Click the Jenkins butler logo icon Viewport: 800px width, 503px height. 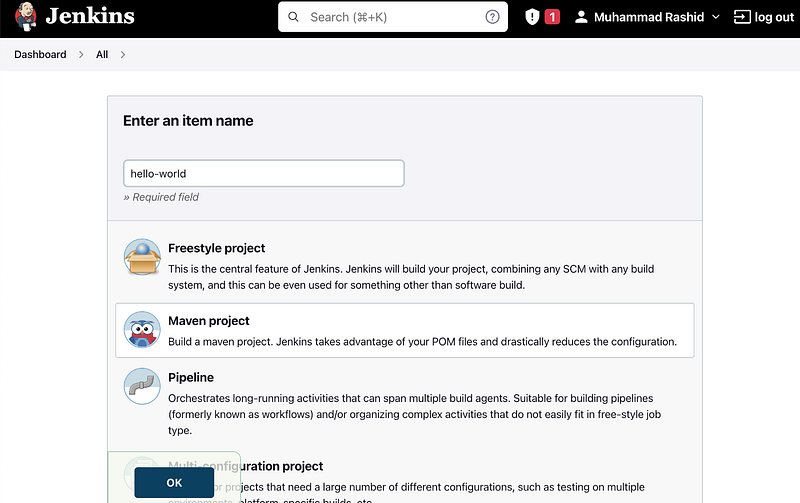(x=27, y=17)
